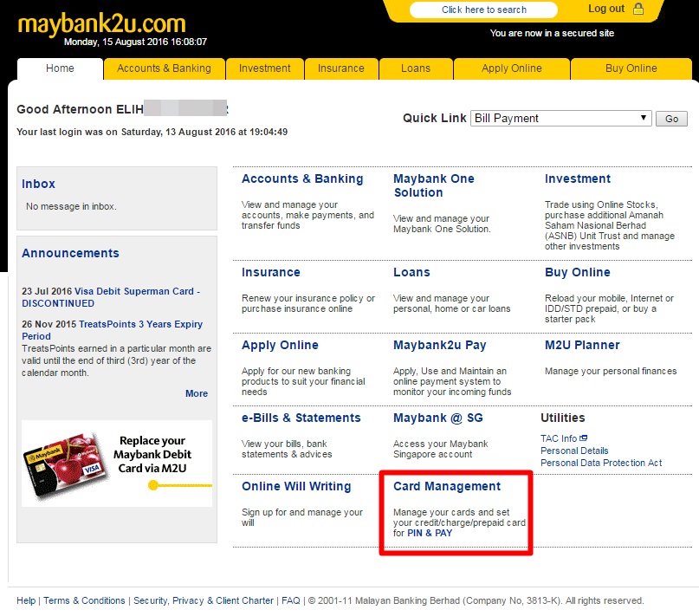
Task: Open the Investment tab
Action: [265, 68]
